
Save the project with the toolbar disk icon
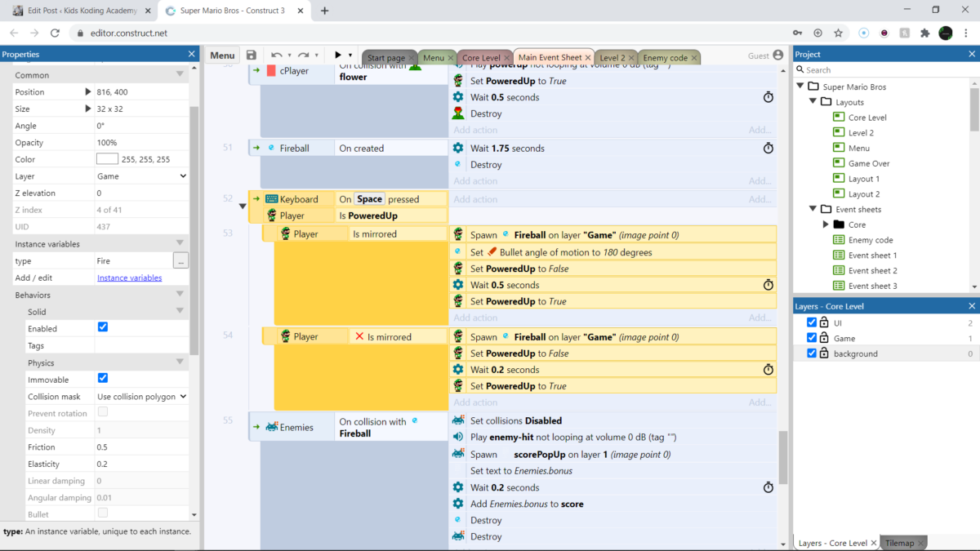click(252, 56)
